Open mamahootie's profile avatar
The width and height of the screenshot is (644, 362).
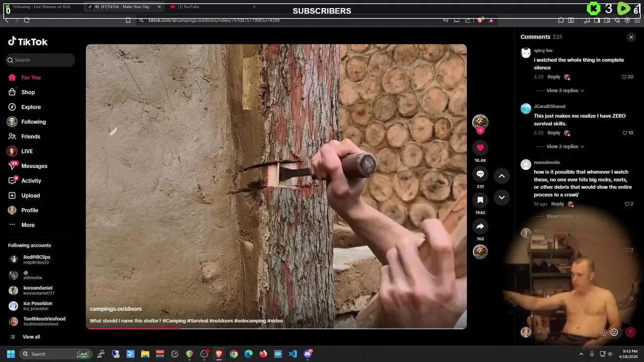click(x=526, y=164)
